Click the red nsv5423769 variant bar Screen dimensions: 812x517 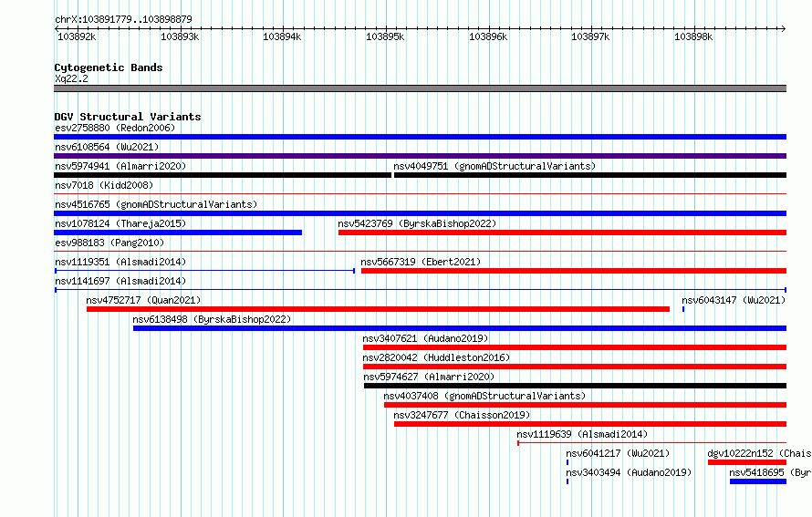tap(562, 233)
